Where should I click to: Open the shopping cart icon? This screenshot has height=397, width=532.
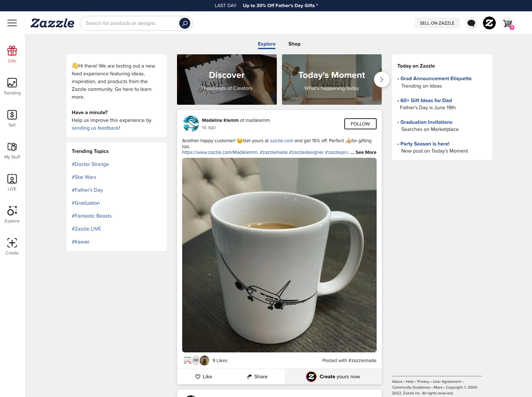coord(508,23)
